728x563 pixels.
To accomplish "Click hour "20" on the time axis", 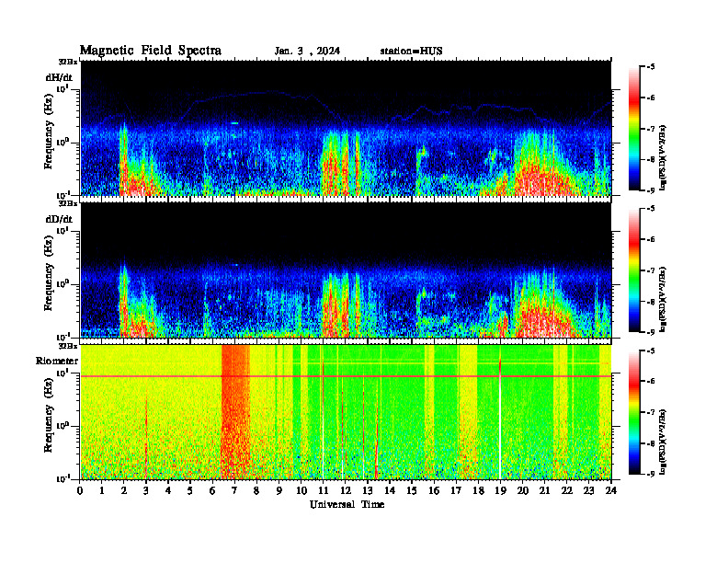I will 523,490.
